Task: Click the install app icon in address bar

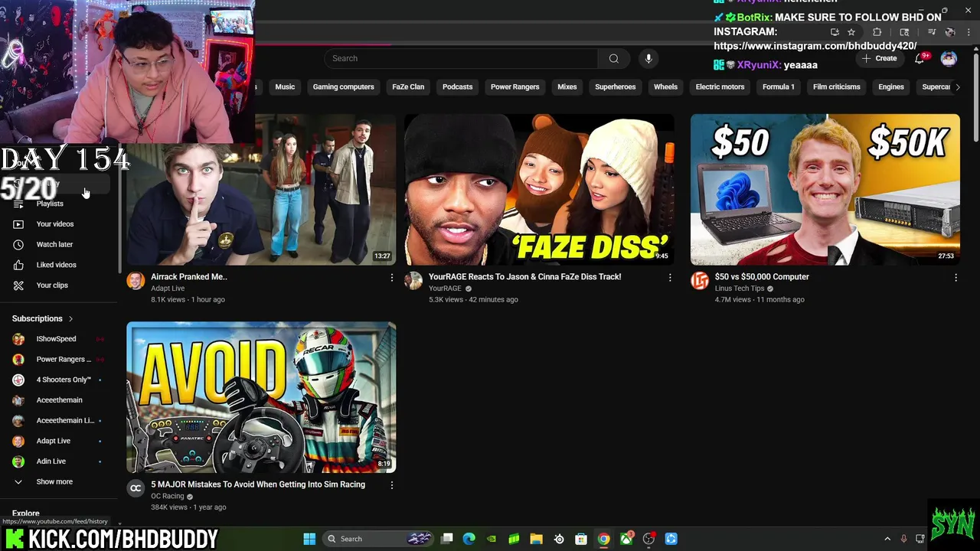Action: 835,32
